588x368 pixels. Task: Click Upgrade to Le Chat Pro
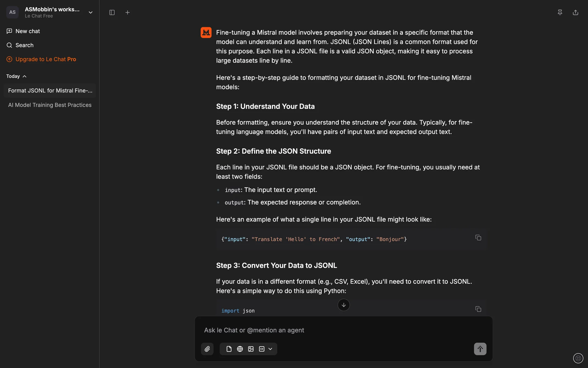click(46, 59)
